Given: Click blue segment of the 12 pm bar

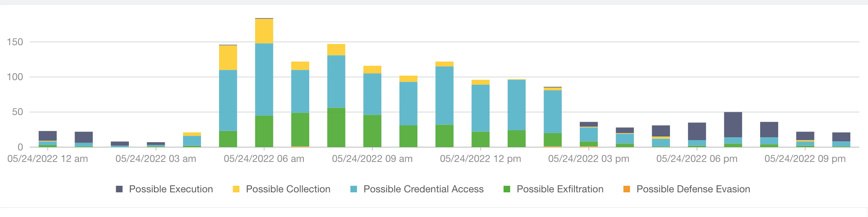Looking at the screenshot, I should (481, 108).
